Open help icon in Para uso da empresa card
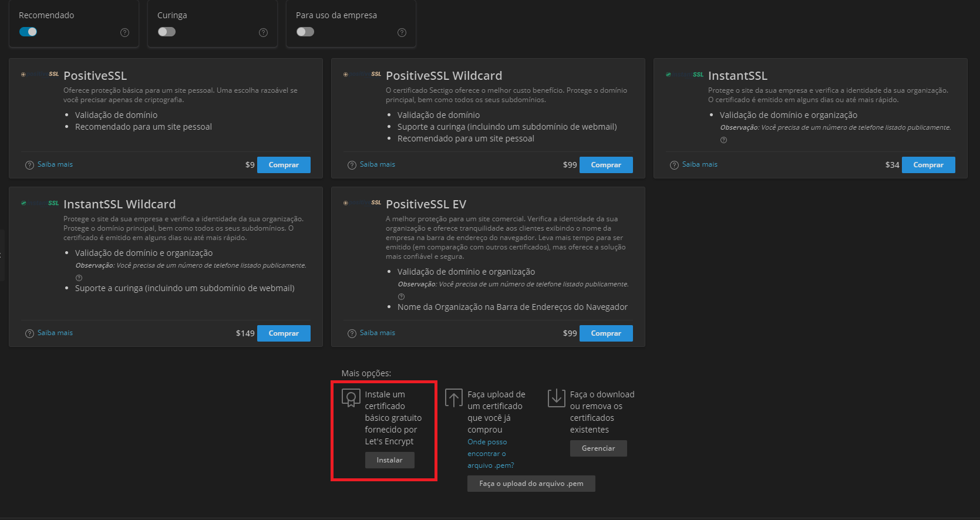The width and height of the screenshot is (980, 520). click(x=402, y=33)
